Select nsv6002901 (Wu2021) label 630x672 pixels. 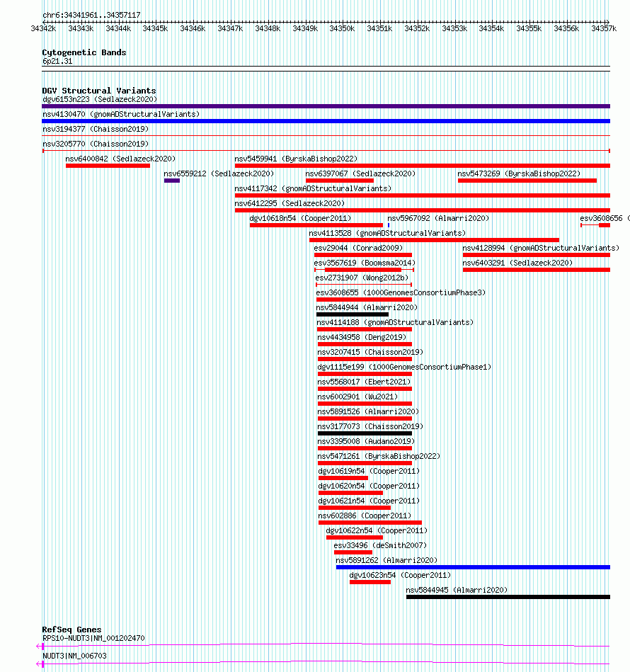pos(357,397)
